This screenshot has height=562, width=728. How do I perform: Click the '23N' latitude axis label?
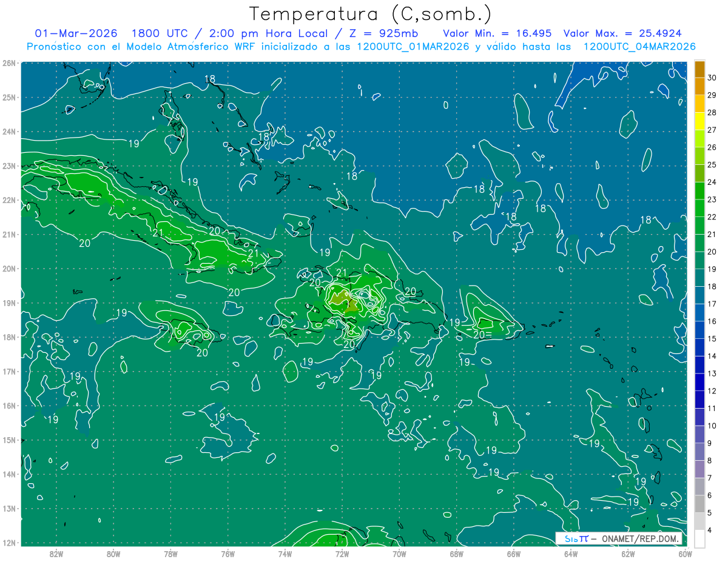pyautogui.click(x=8, y=166)
